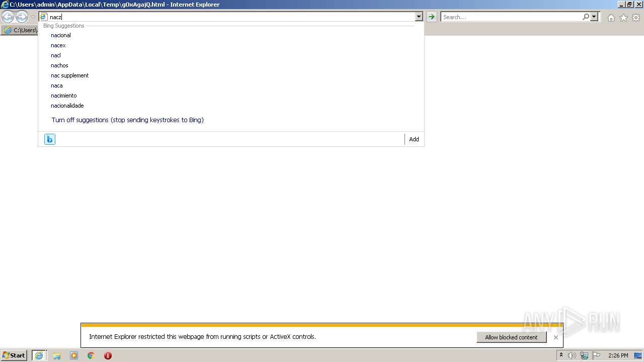Screen dimensions: 644x362
Task: Choose the nacex suggestion
Action: tap(58, 45)
